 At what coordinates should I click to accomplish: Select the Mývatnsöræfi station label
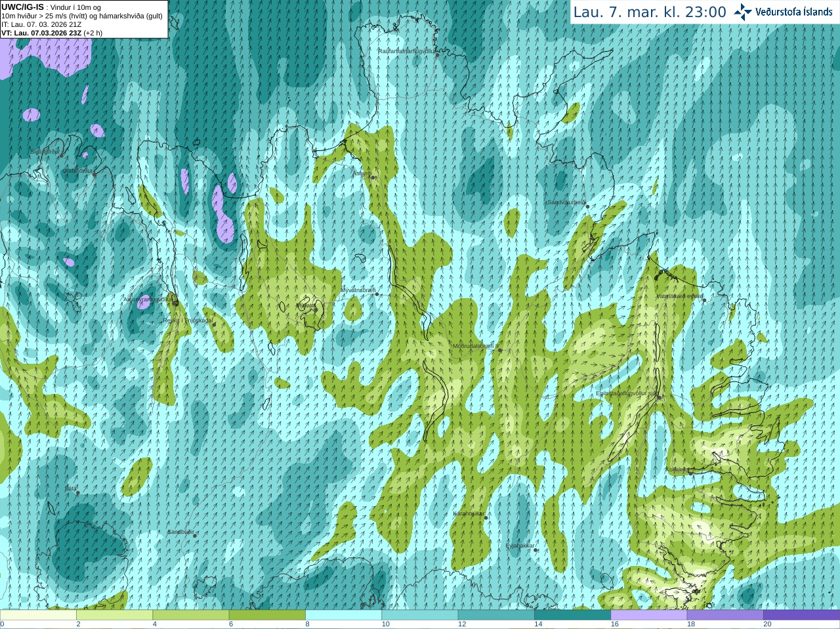point(358,290)
